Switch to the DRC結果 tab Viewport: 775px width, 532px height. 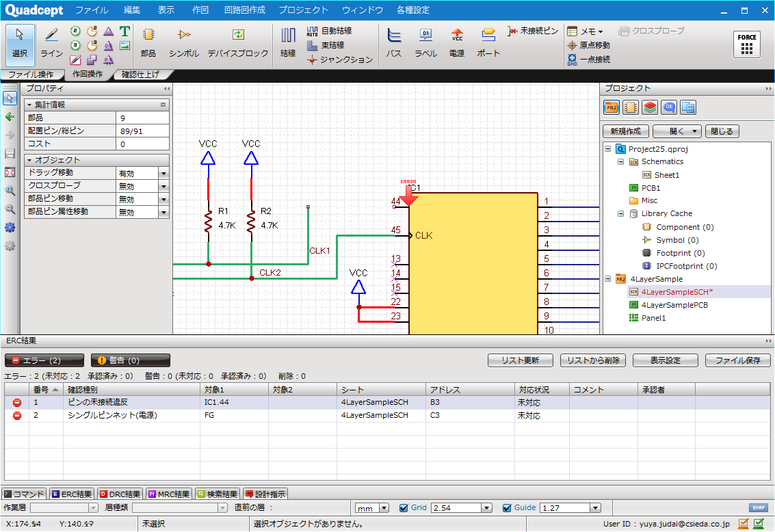coord(119,494)
